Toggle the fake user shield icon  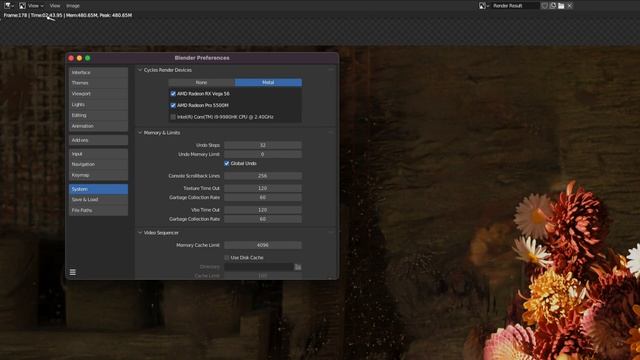pyautogui.click(x=544, y=6)
